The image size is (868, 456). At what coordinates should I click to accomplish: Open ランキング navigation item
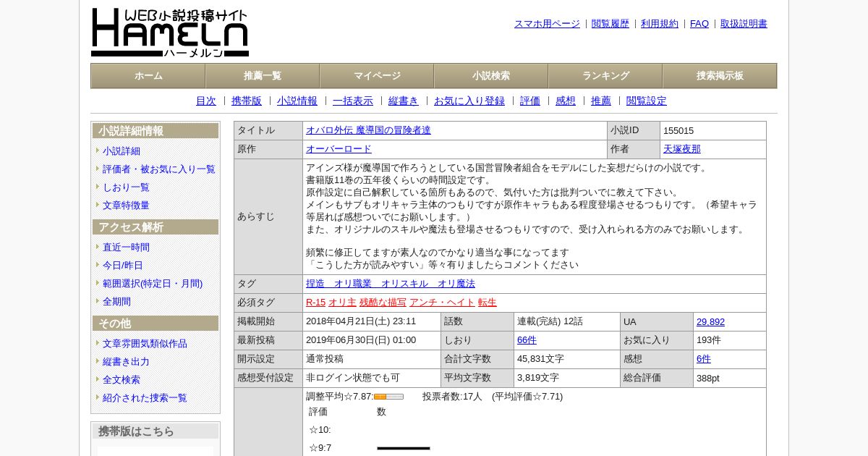(x=605, y=76)
